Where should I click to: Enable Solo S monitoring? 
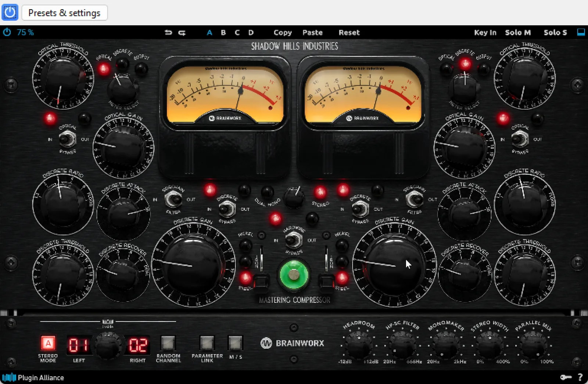coord(555,32)
